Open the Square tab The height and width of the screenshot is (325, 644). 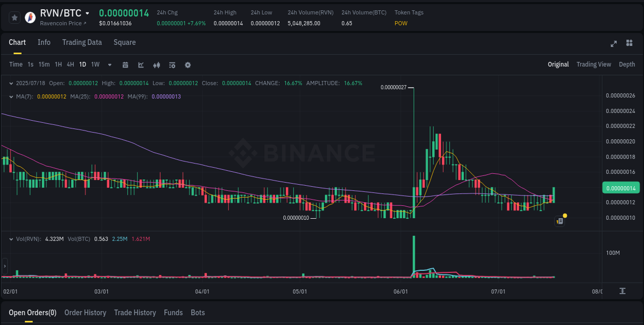125,42
